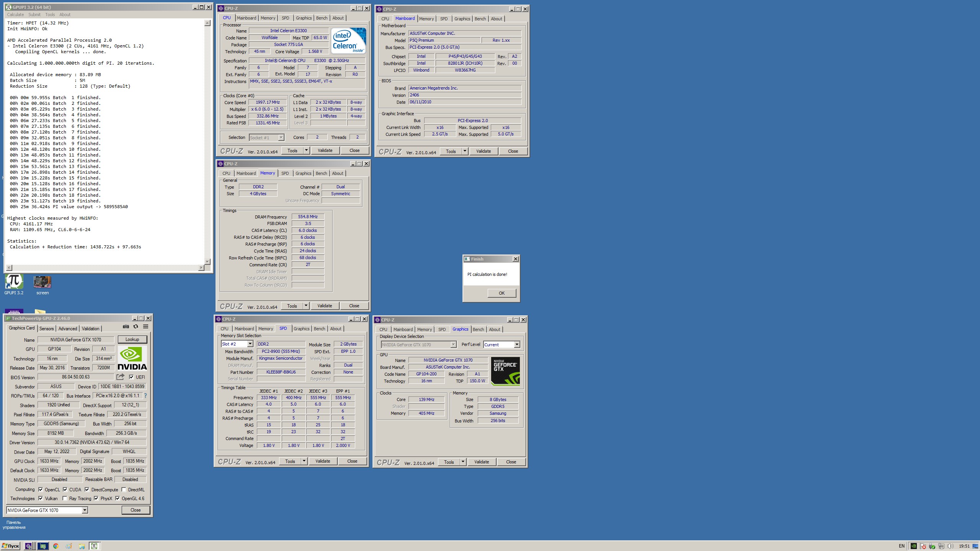Screen dimensions: 980x551
Task: Click OK in the Finish dialog
Action: click(x=501, y=293)
